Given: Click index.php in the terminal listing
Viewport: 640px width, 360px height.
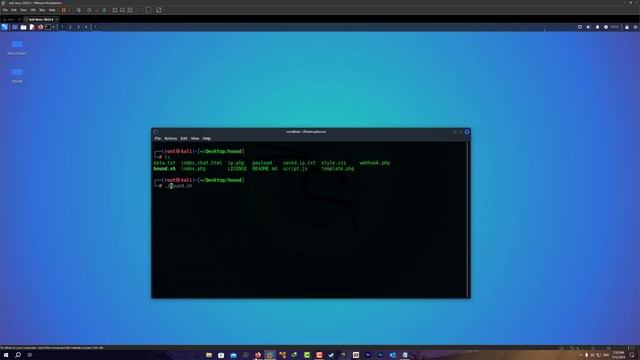Looking at the screenshot, I should pyautogui.click(x=193, y=169).
